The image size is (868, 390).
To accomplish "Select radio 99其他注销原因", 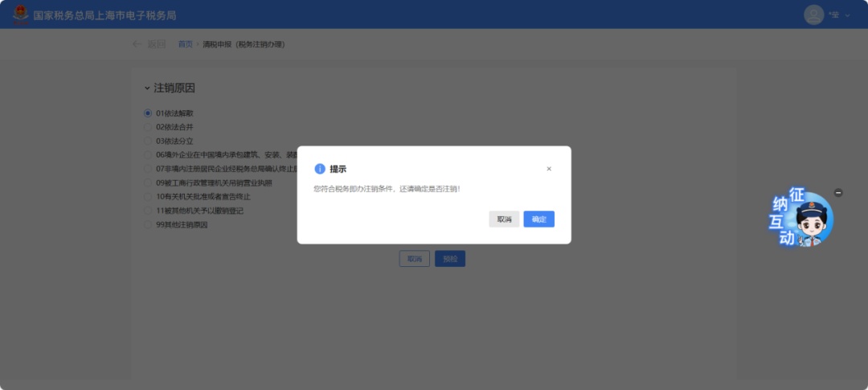I will pos(148,224).
